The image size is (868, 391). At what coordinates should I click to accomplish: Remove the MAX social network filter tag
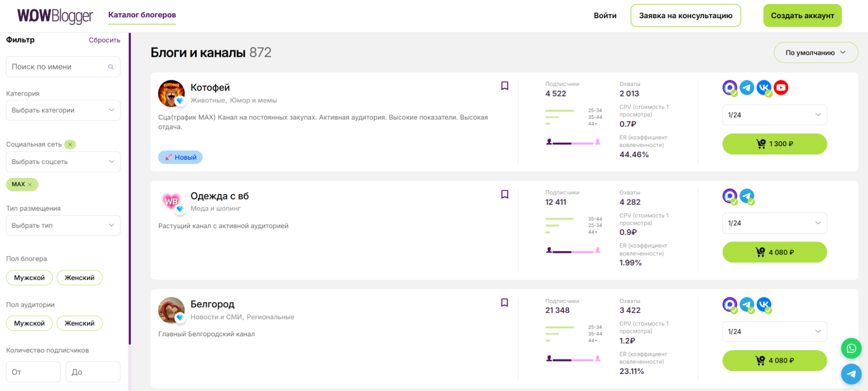(30, 184)
